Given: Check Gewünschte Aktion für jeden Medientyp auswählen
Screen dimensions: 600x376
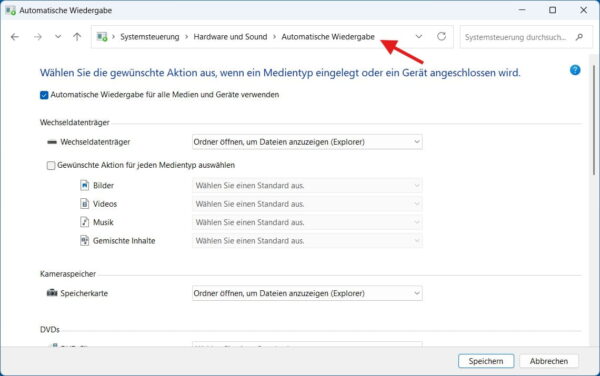Looking at the screenshot, I should click(51, 165).
